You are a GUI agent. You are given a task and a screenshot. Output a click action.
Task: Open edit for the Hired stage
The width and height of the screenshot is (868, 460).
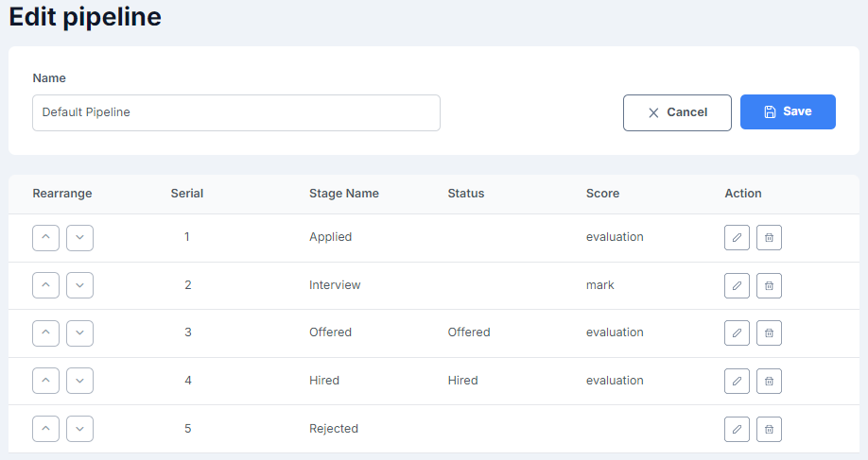(x=737, y=381)
